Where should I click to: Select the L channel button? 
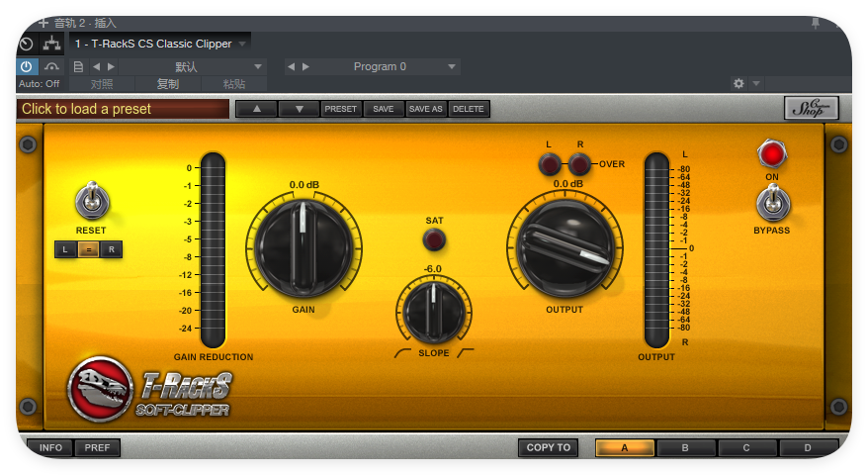click(65, 249)
